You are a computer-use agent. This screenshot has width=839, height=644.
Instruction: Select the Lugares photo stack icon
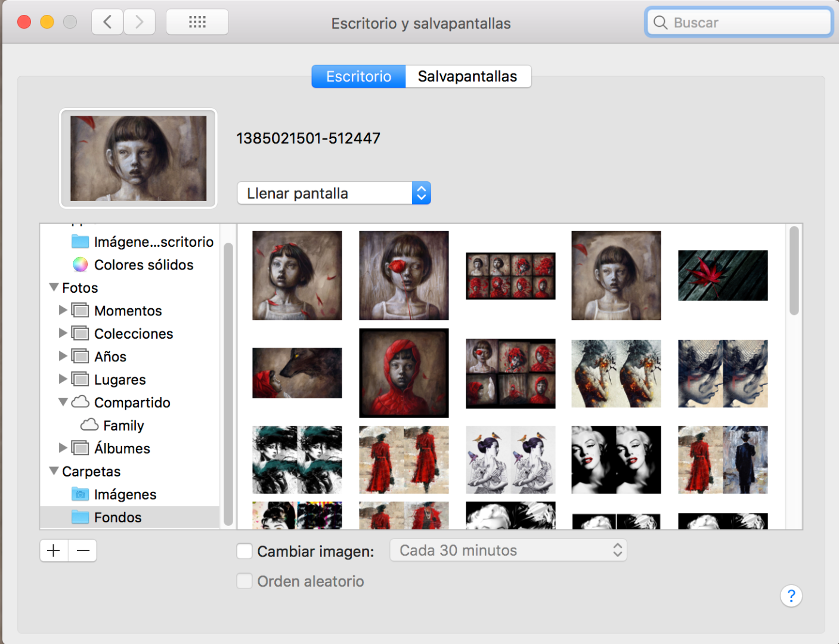(80, 379)
